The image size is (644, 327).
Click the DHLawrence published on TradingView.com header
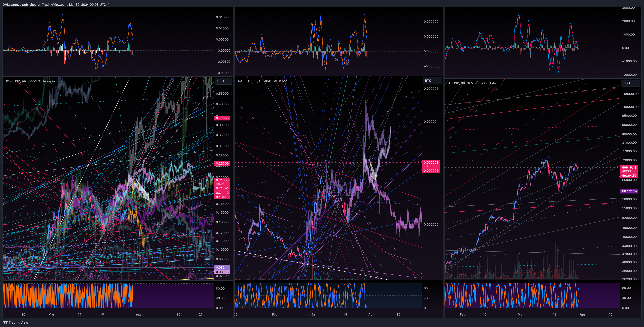(56, 5)
